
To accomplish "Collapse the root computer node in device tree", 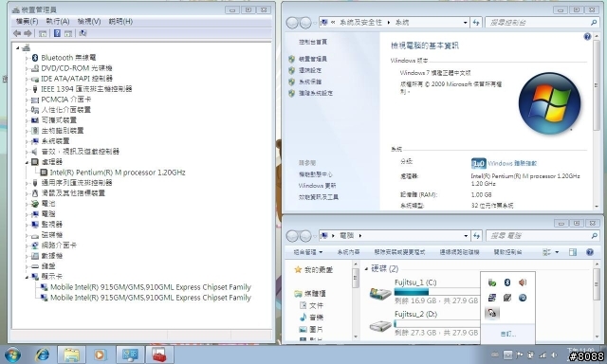I will [17, 48].
